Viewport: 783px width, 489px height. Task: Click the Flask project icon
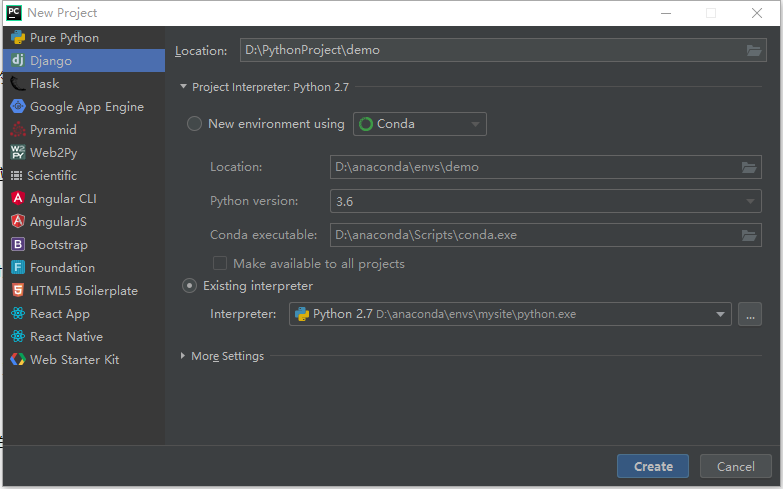point(18,83)
